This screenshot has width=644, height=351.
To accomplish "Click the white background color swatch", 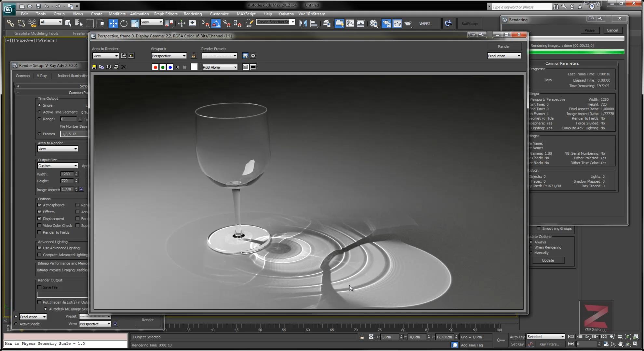I will tap(194, 67).
